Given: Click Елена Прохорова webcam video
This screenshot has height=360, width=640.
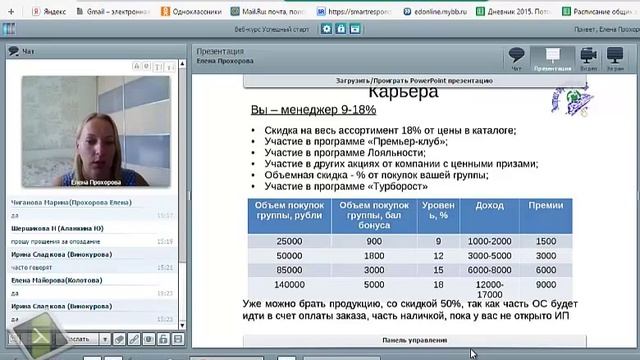Looking at the screenshot, I should (x=96, y=131).
